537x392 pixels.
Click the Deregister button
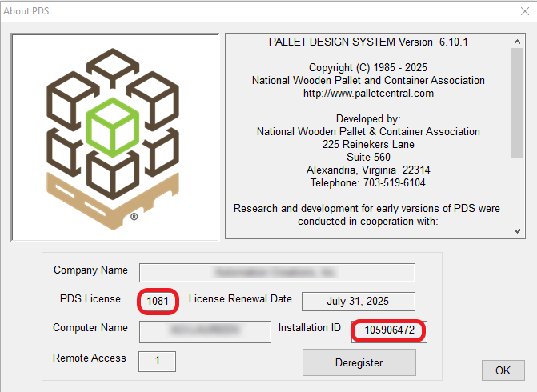point(359,362)
